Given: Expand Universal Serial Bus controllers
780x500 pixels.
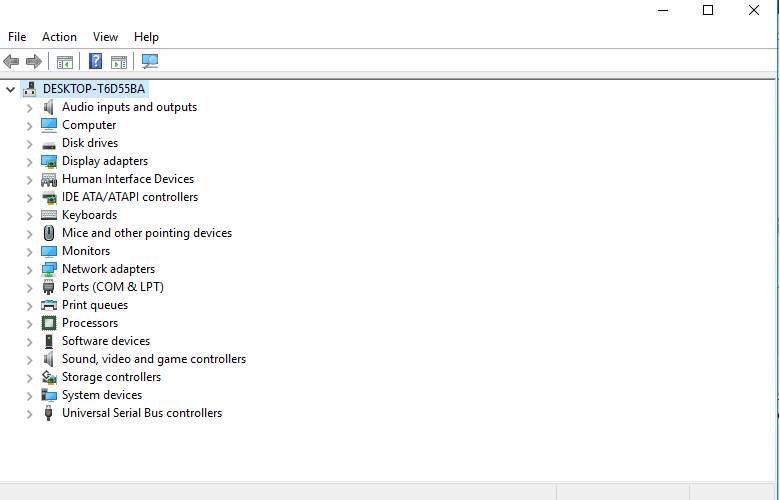Looking at the screenshot, I should coord(29,413).
